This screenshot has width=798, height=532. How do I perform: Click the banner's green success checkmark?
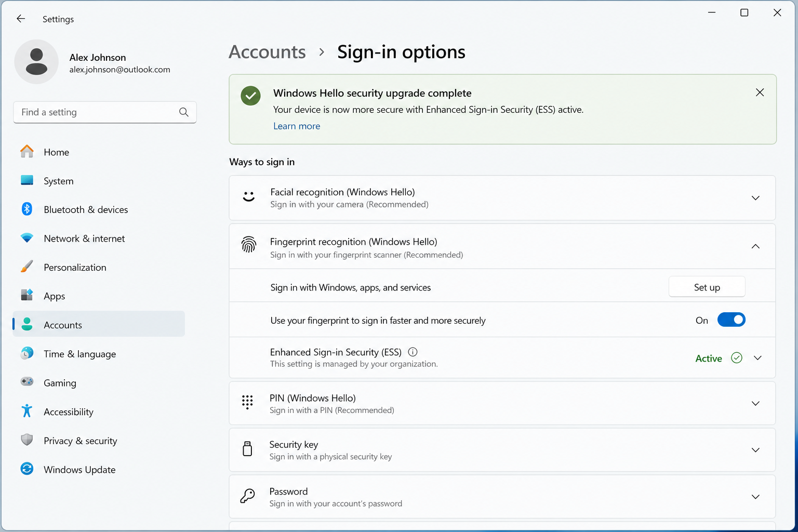[251, 96]
